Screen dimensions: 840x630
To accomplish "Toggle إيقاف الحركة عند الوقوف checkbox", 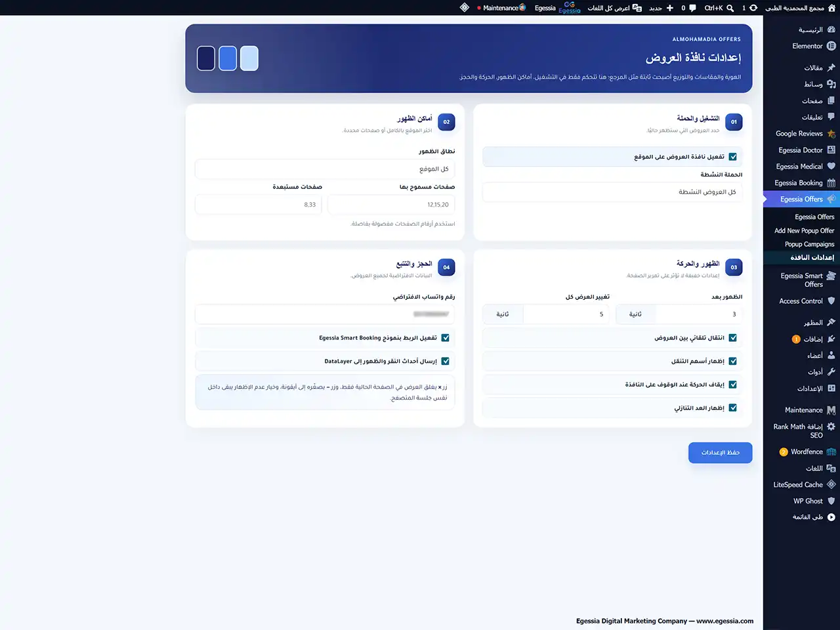I will (733, 385).
